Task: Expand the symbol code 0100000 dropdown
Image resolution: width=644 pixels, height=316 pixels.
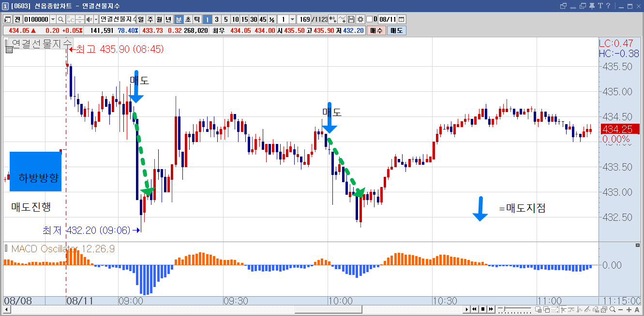Action: click(x=52, y=19)
